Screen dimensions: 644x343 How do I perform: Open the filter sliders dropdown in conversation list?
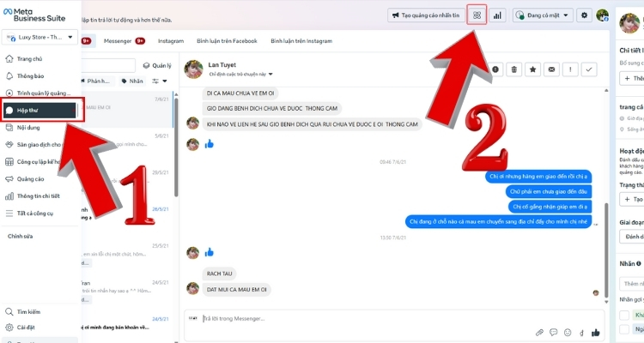point(160,81)
